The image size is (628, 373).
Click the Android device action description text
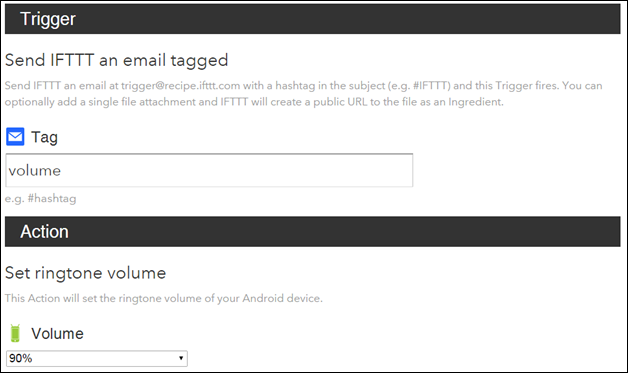[163, 298]
